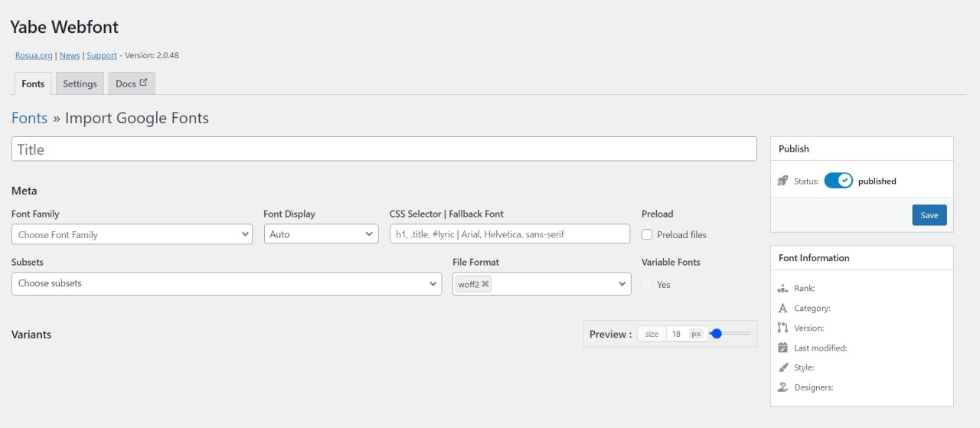Screen dimensions: 980x428
Task: Switch to the Settings tab
Action: pos(80,83)
